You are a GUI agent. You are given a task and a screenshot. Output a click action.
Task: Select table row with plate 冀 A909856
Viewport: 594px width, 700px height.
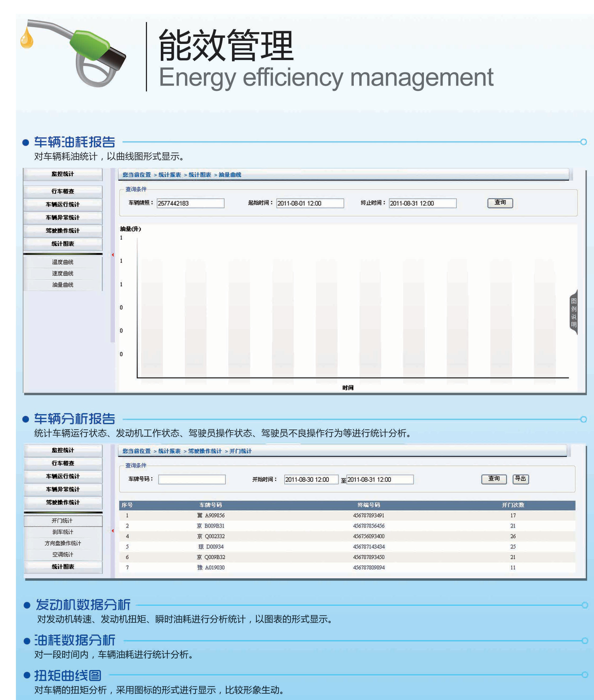211,516
